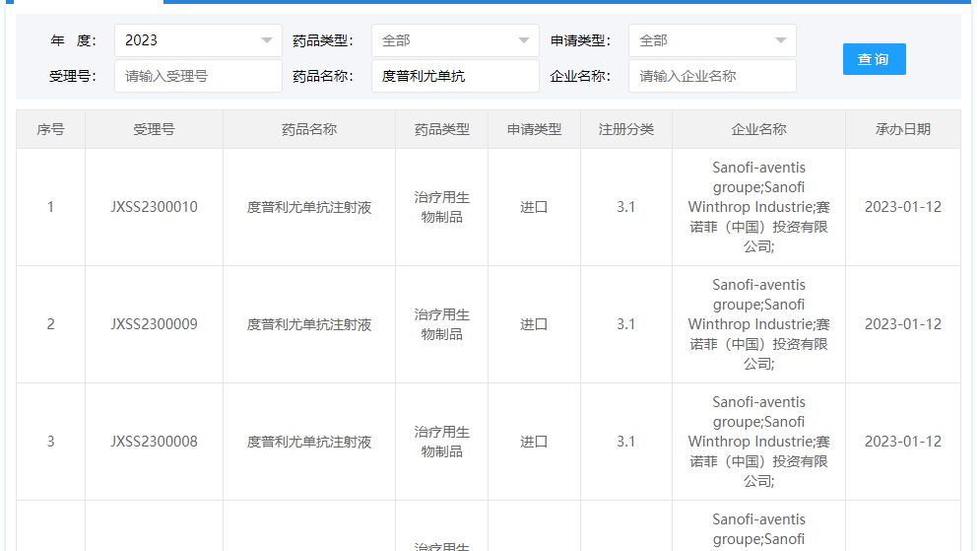Click the 企业名称 column header

pos(758,129)
